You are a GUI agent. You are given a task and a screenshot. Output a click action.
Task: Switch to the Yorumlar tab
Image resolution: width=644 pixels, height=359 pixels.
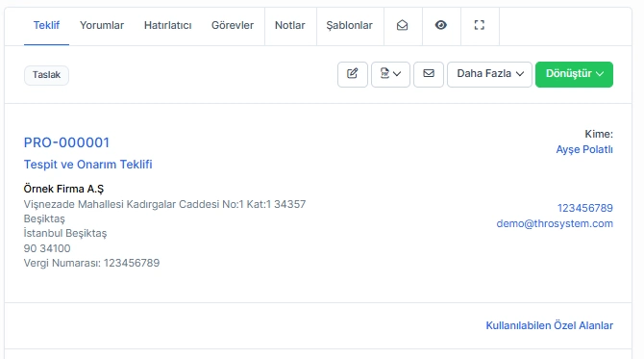pos(102,25)
